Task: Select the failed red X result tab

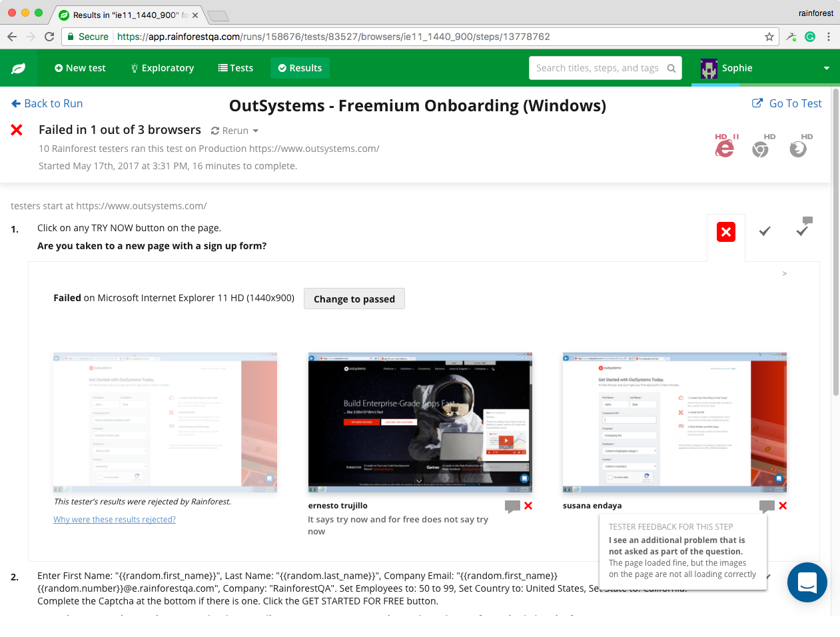Action: point(726,232)
